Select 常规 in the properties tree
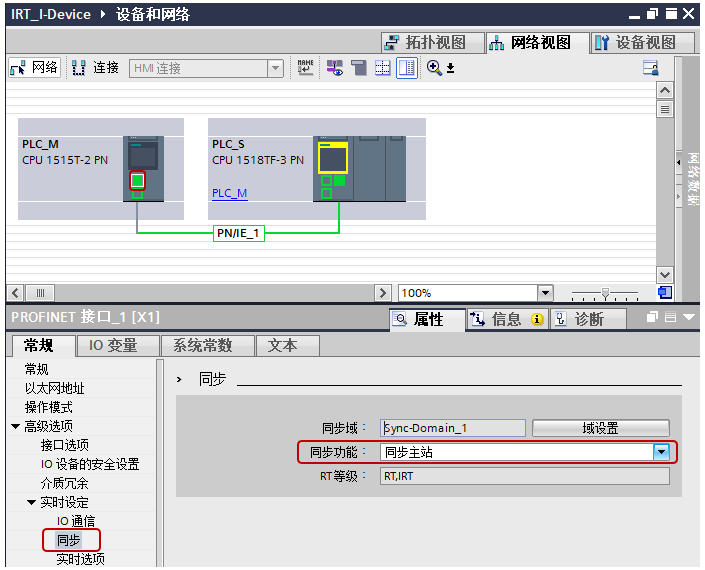 pos(36,370)
